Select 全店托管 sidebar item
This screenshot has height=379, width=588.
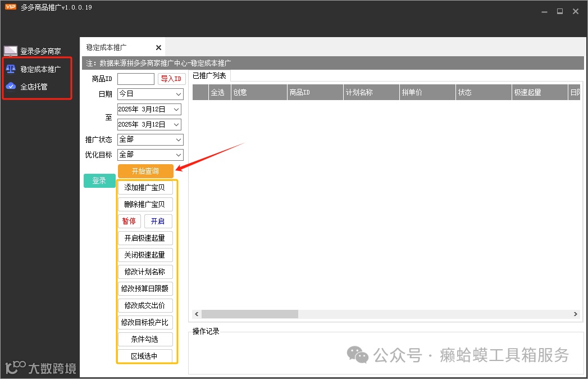(34, 87)
